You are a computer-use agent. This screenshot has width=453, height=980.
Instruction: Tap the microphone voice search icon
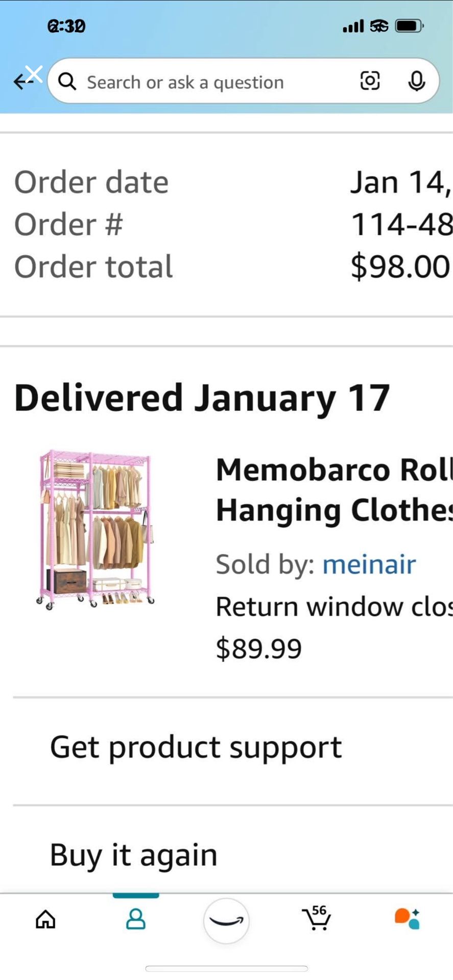point(416,81)
